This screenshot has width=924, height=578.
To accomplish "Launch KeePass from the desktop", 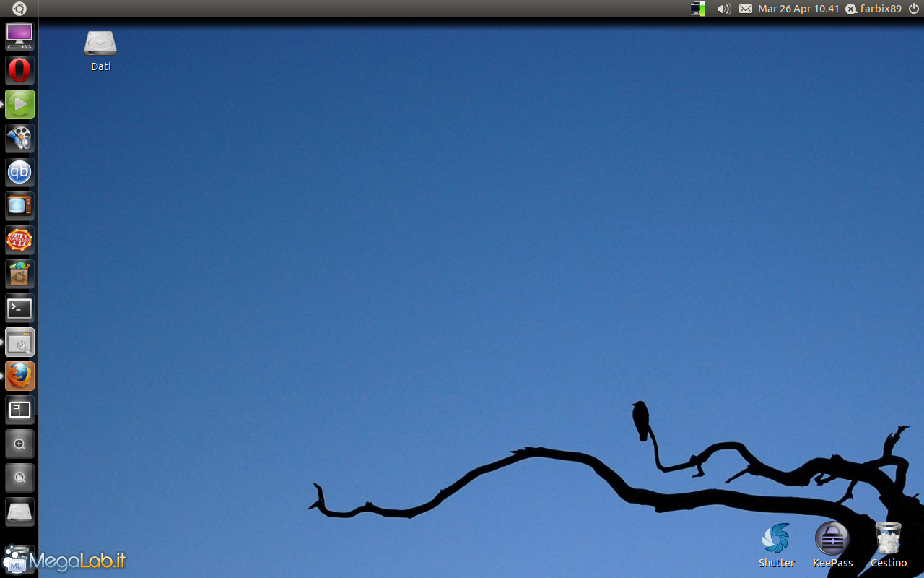I will click(832, 538).
